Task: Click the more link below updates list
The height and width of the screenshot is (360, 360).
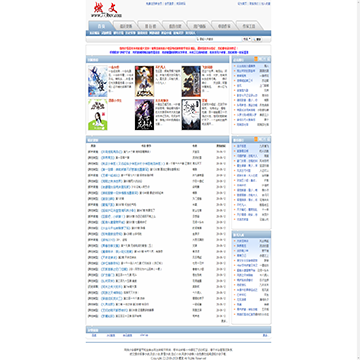Action: (224, 321)
